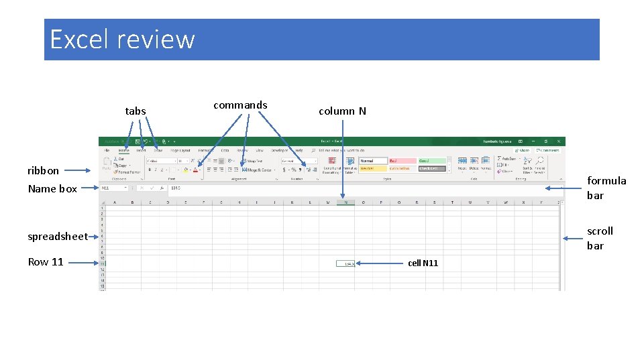
Task: Select the row 11 header
Action: tap(102, 263)
